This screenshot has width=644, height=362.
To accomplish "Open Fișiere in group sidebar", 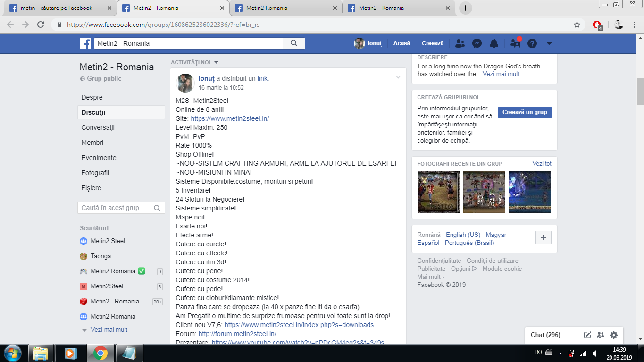I will click(121, 188).
